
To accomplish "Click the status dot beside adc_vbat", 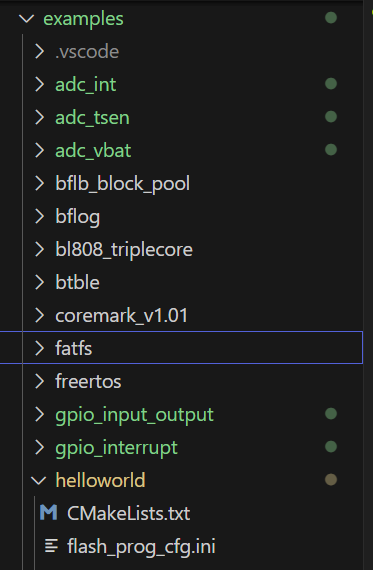I will [331, 150].
